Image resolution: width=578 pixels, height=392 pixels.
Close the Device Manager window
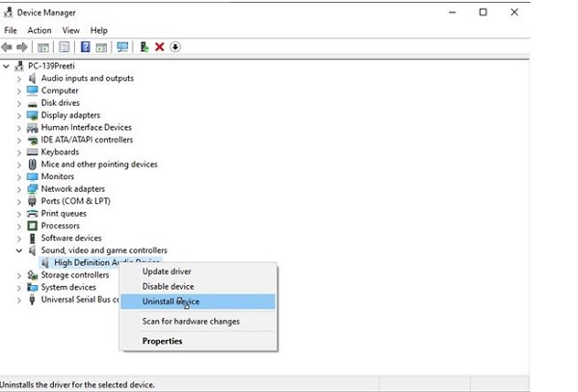pyautogui.click(x=514, y=13)
